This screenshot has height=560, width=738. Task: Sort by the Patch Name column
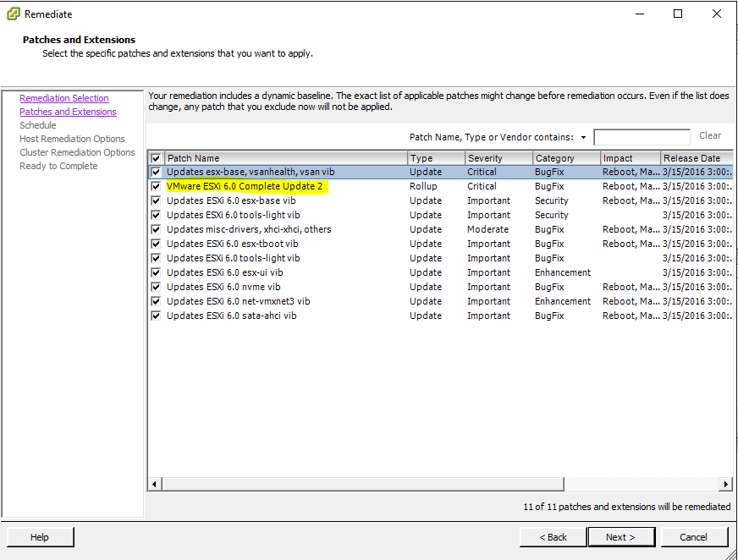286,158
